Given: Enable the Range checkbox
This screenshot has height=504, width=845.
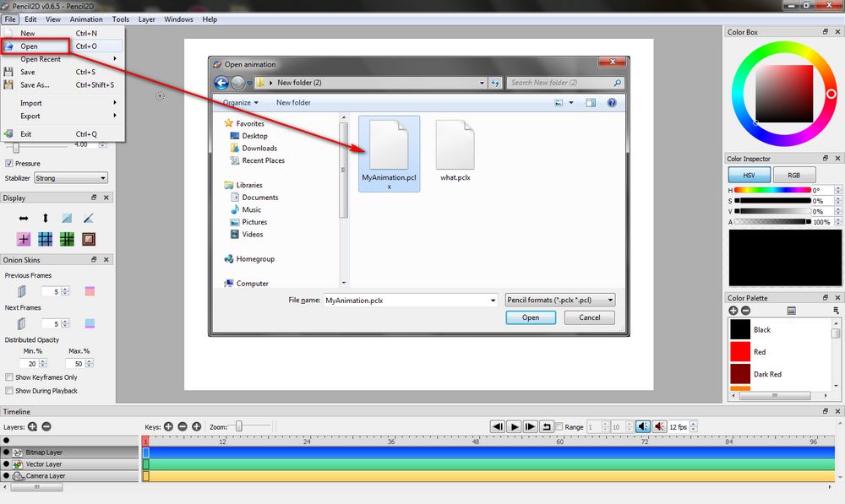Looking at the screenshot, I should coord(559,426).
